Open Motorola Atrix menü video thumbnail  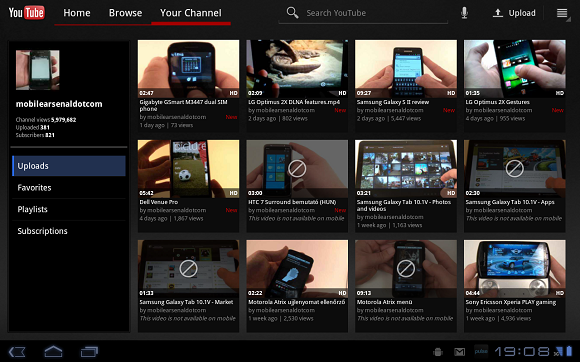406,269
